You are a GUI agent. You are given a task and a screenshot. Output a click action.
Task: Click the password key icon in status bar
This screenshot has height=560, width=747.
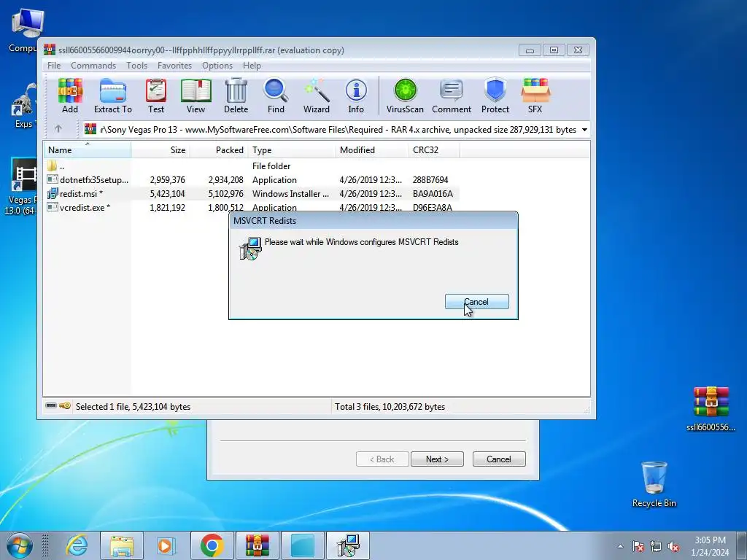[x=65, y=405]
